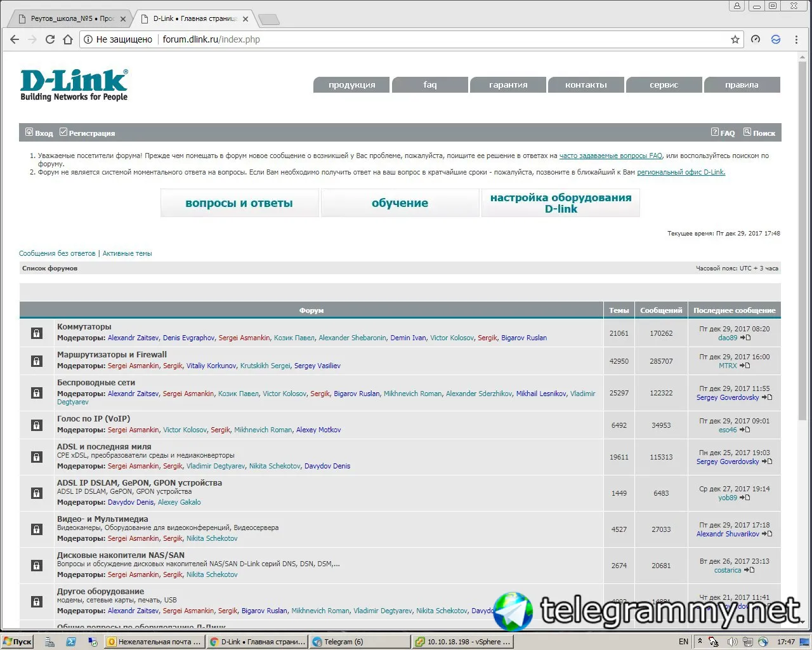
Task: Open the Коммутаторы forum
Action: pos(84,327)
